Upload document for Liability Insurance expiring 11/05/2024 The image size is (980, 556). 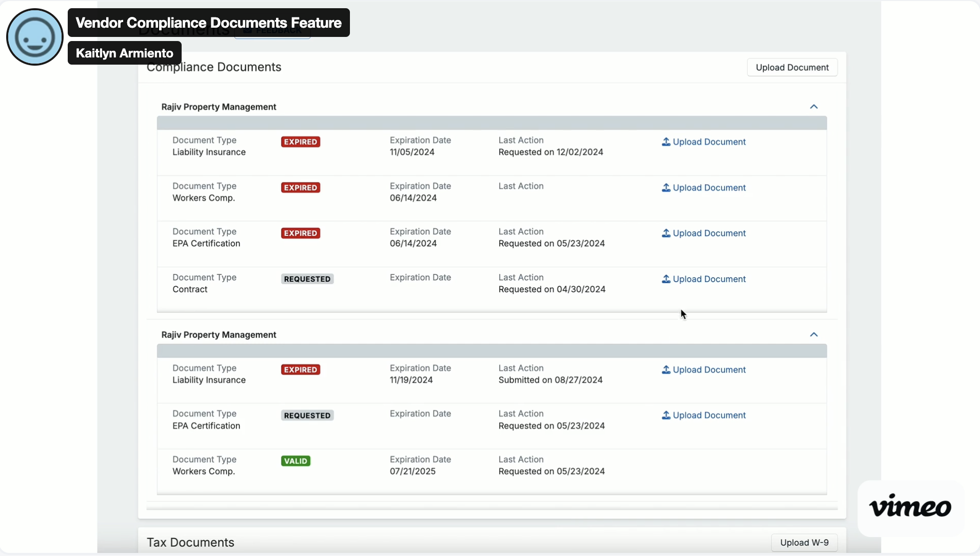tap(703, 142)
